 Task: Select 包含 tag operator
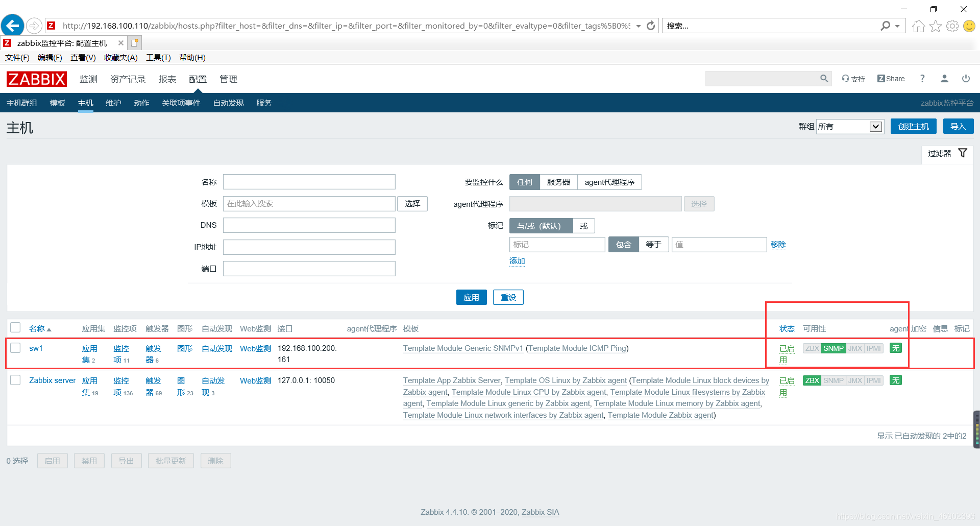[x=623, y=245]
